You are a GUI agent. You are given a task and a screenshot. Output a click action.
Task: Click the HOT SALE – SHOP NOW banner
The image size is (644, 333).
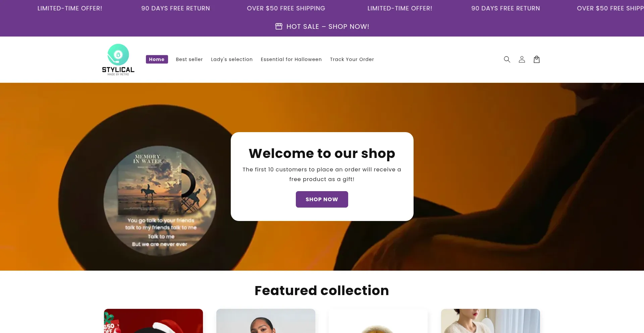(327, 26)
